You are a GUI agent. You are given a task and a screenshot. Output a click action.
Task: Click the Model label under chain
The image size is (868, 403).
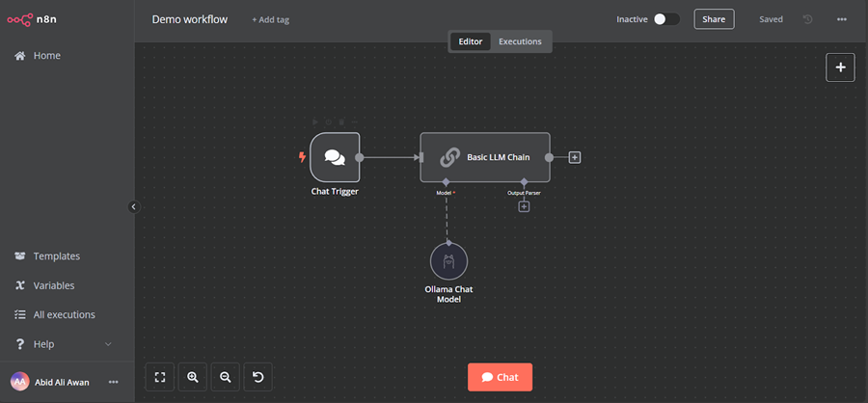[446, 193]
